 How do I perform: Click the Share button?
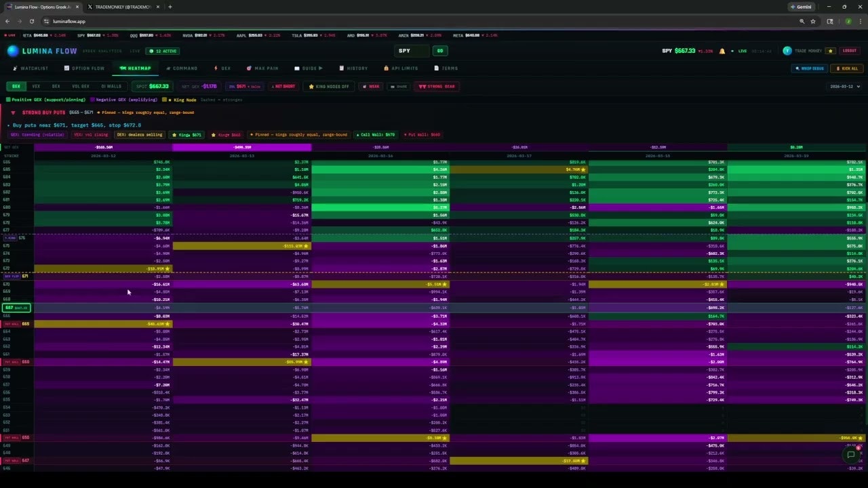(399, 87)
